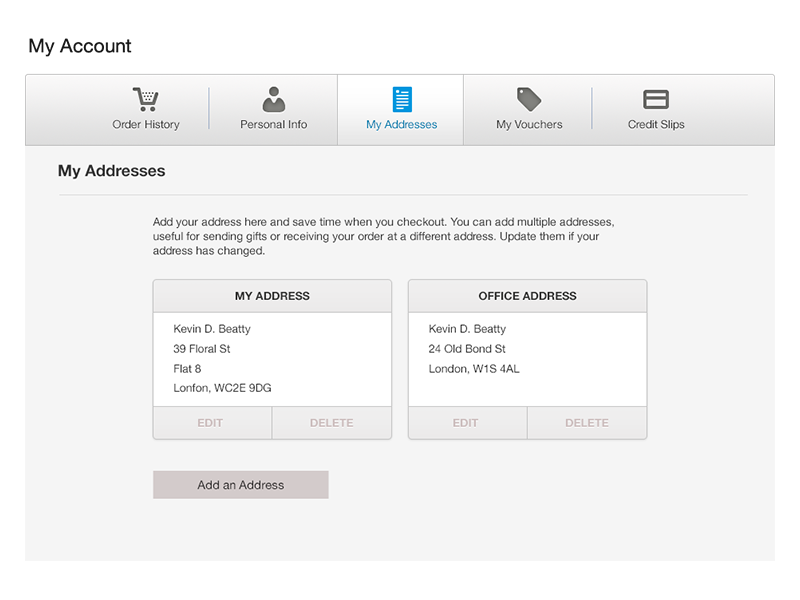Click the My Account page heading
Viewport: 800px width, 600px height.
80,46
